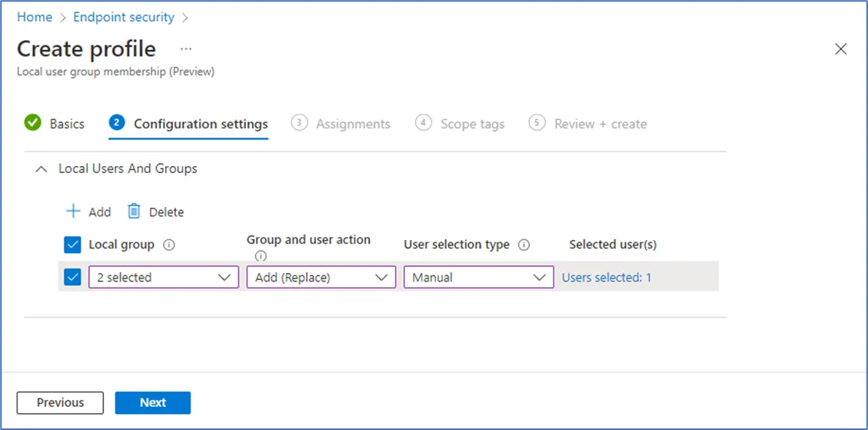The image size is (868, 430).
Task: Click the User selection type header
Action: (x=457, y=245)
